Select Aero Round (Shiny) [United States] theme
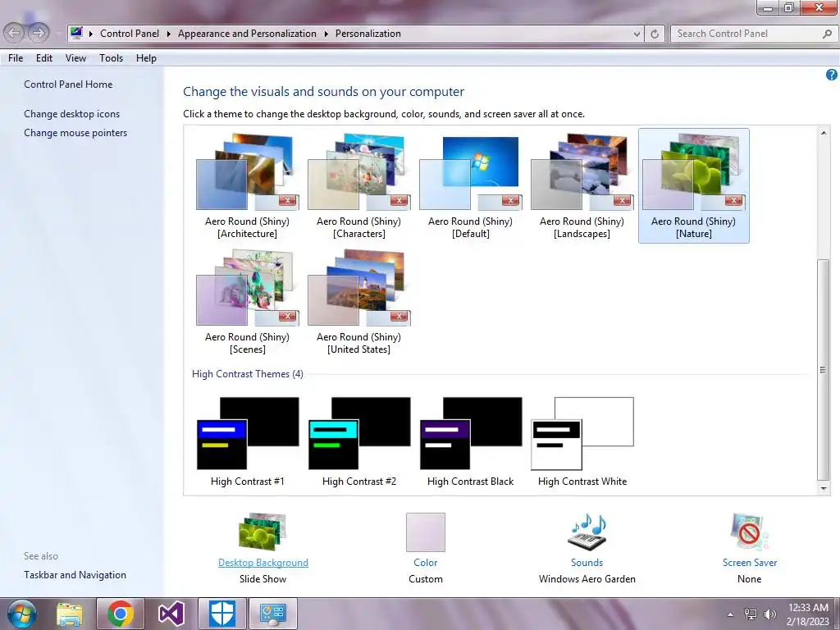 [358, 302]
